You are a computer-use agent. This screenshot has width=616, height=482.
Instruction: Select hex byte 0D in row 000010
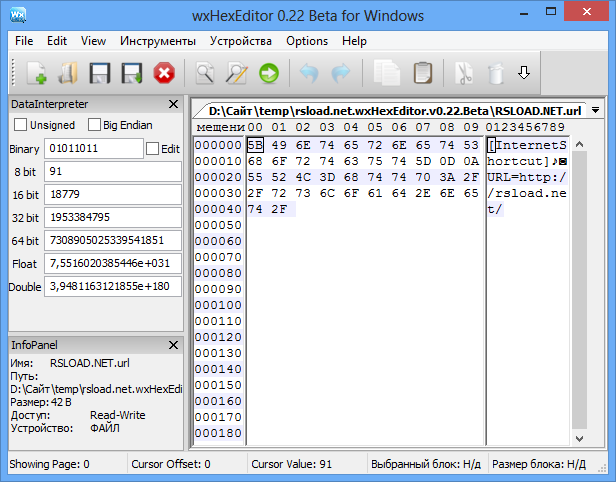[447, 161]
